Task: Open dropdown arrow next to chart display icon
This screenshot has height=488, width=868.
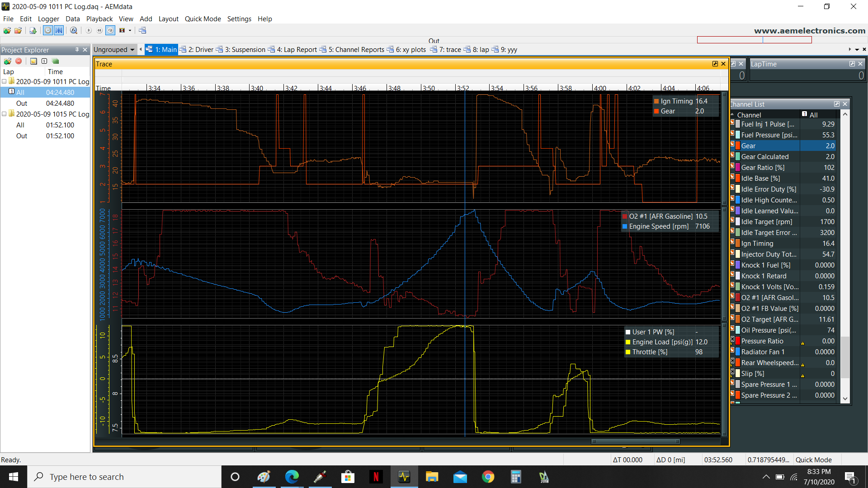Action: 130,30
